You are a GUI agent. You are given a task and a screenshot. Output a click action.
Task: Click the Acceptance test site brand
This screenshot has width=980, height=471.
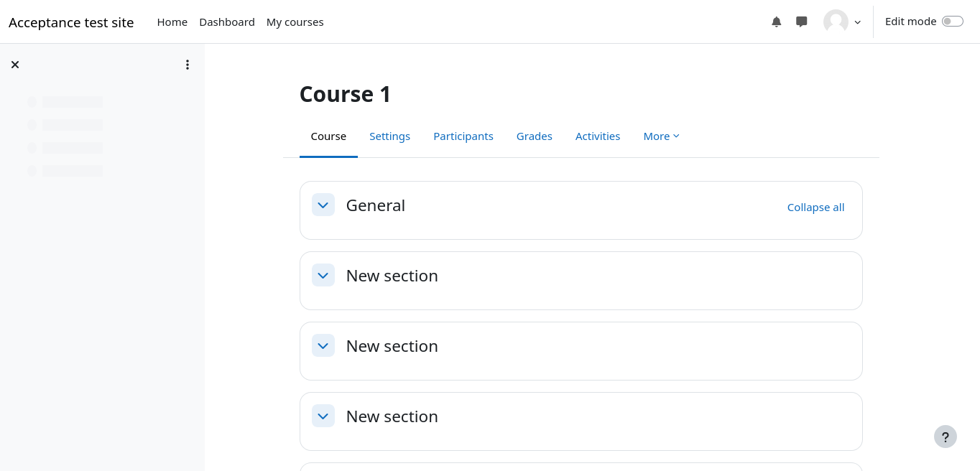(x=71, y=22)
